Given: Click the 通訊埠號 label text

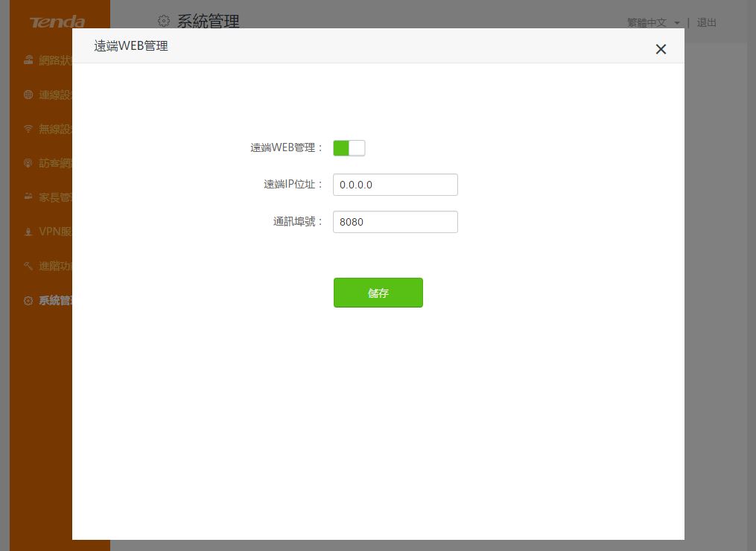Looking at the screenshot, I should tap(298, 222).
